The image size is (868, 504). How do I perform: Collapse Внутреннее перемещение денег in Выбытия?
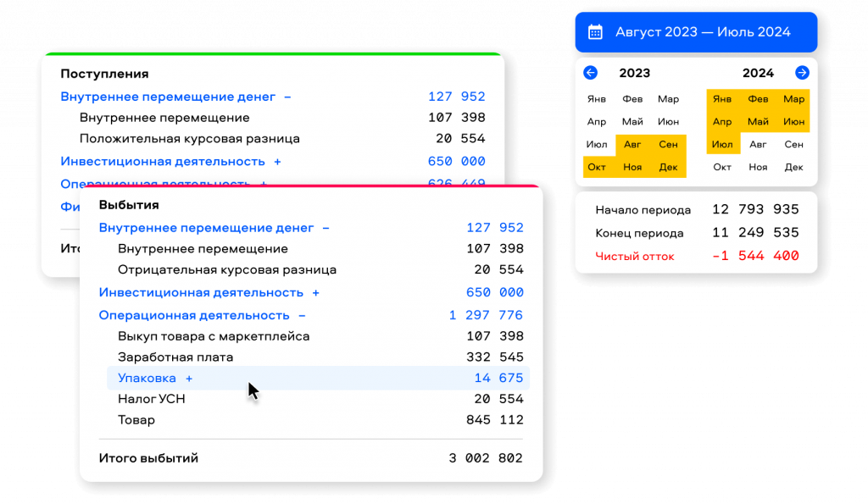(326, 228)
